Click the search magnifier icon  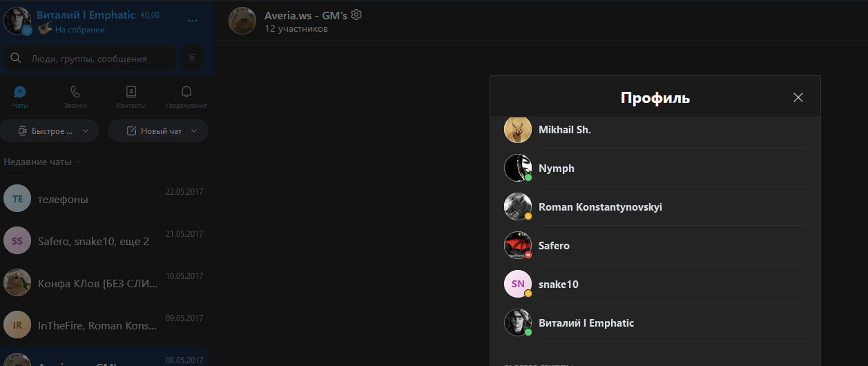[16, 59]
